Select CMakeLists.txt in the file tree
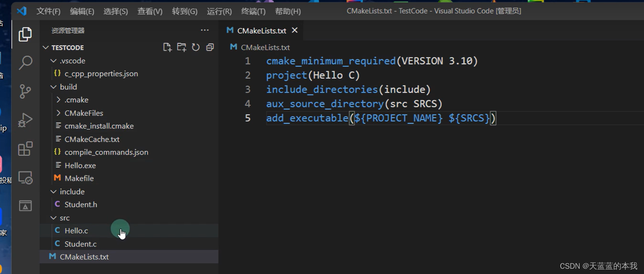644x274 pixels. tap(84, 257)
